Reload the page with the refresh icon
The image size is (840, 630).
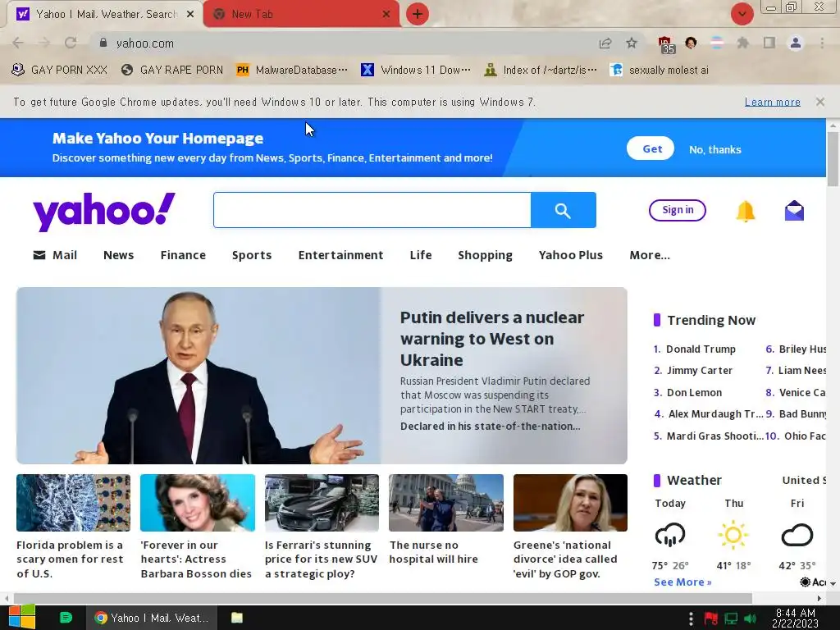tap(71, 43)
